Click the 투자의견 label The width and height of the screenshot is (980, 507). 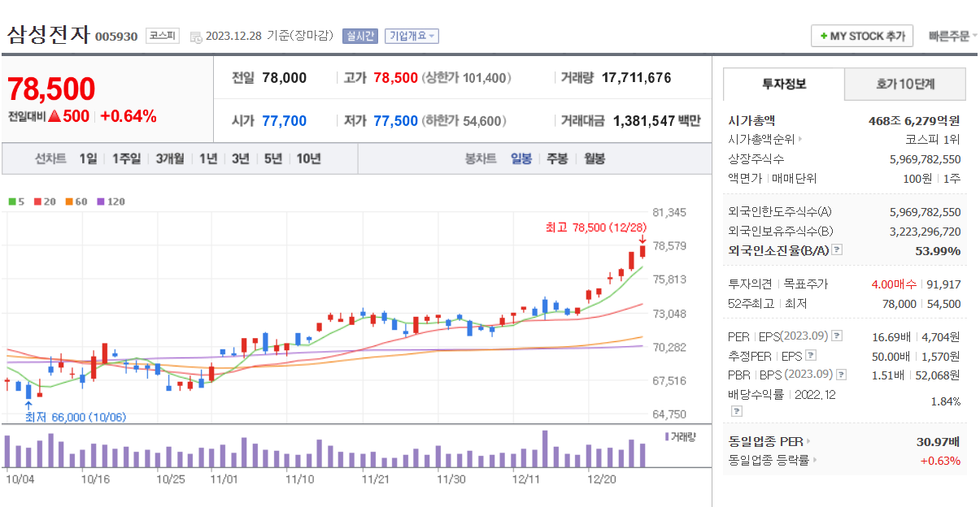point(751,284)
